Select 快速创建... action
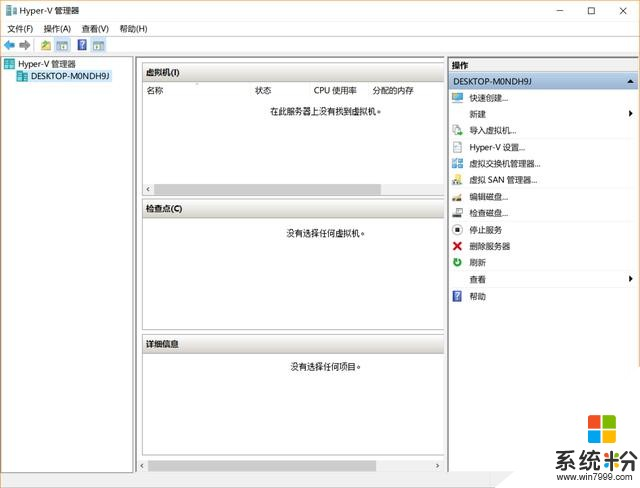The width and height of the screenshot is (640, 488). pos(489,98)
